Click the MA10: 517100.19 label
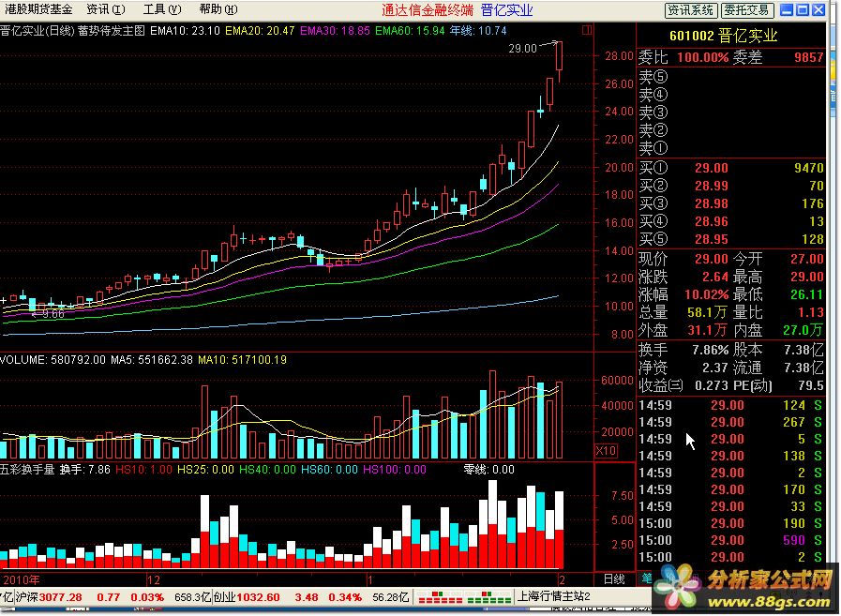The height and width of the screenshot is (616, 841). (x=243, y=359)
